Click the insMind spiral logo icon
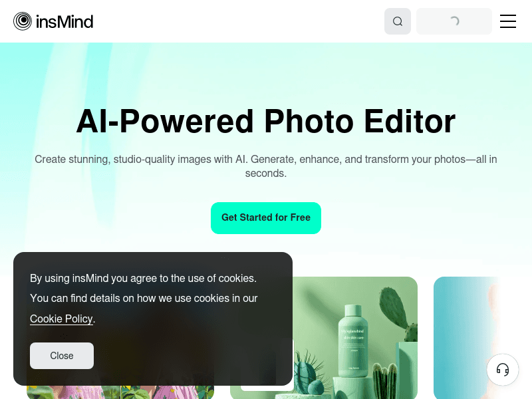The width and height of the screenshot is (532, 399). pos(23,21)
